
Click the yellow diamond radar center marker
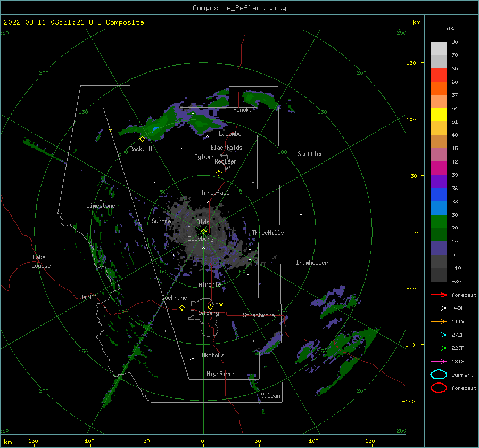[x=203, y=232]
